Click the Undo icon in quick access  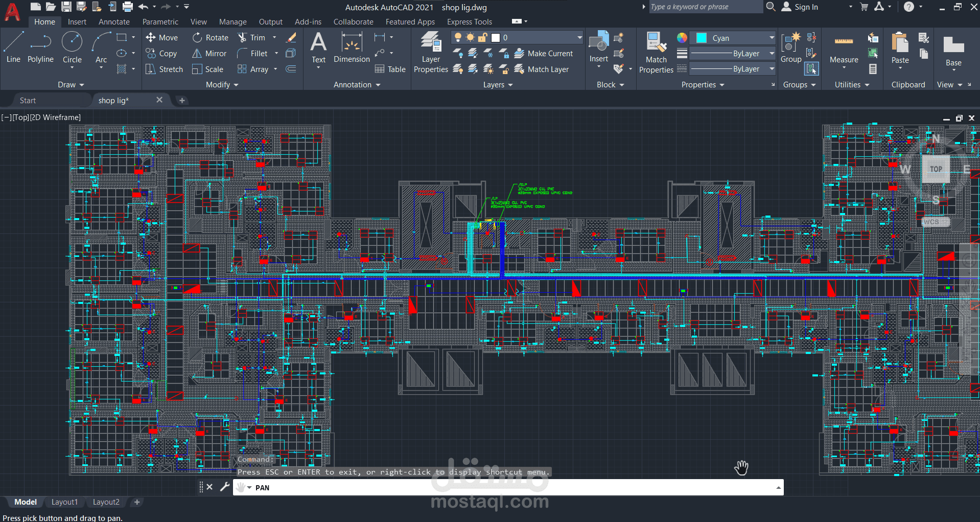tap(143, 7)
